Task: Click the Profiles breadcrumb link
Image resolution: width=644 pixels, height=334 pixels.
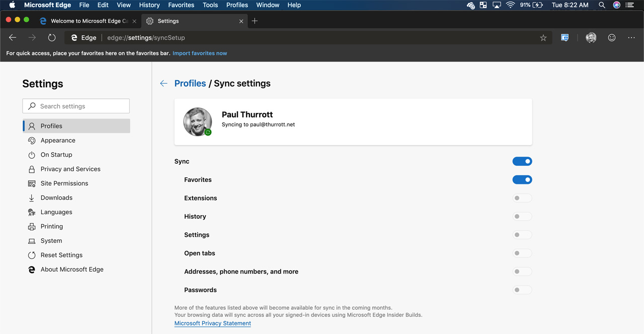Action: (190, 84)
